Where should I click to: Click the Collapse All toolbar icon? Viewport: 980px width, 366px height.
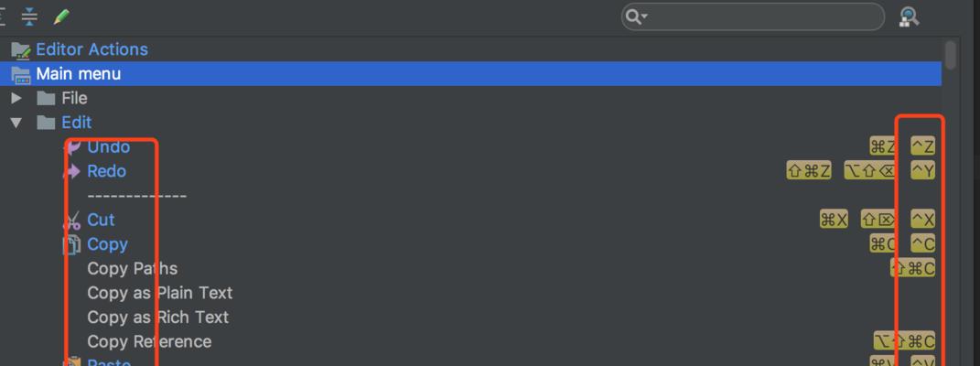(29, 16)
